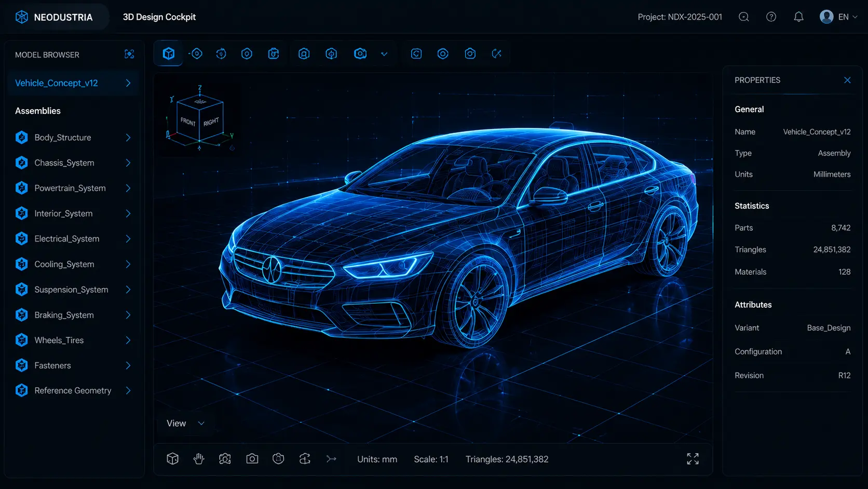Click the Project: NDX-2025-001 label
This screenshot has height=489, width=868.
click(680, 17)
